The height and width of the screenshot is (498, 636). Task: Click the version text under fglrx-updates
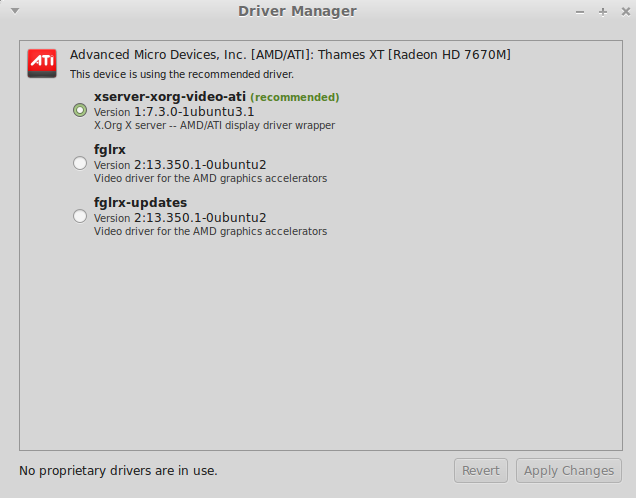coord(180,218)
